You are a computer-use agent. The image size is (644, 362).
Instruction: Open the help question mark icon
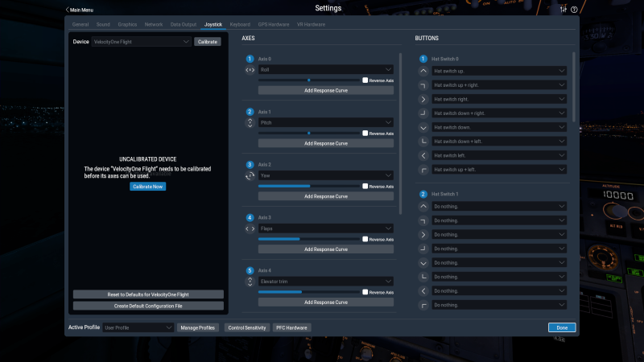point(574,10)
